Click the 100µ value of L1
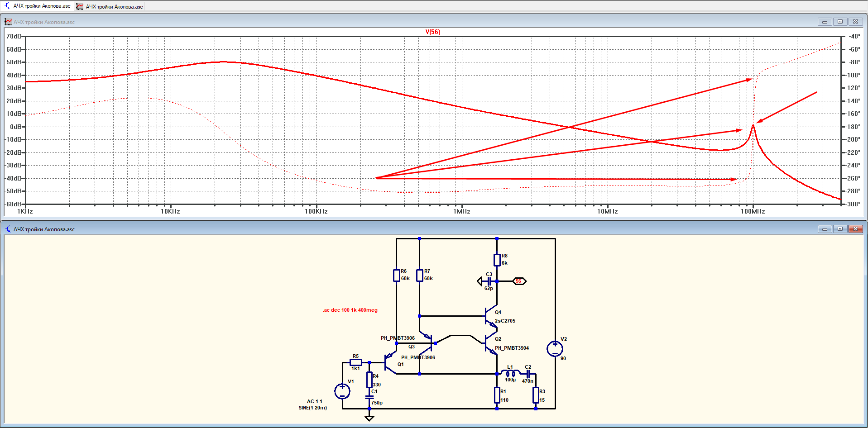The image size is (868, 428). coord(510,380)
